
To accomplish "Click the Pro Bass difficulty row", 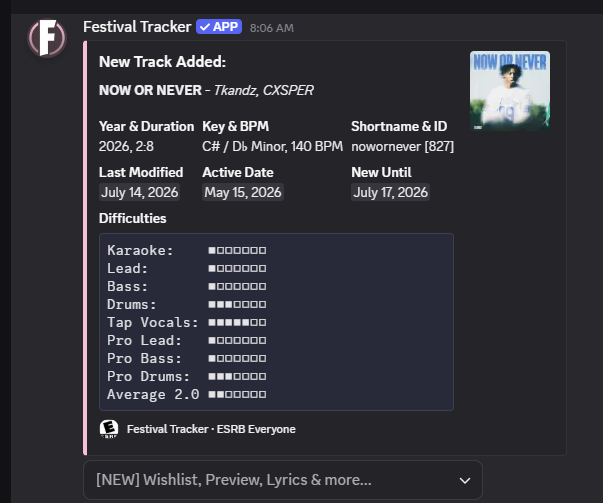I will click(187, 358).
